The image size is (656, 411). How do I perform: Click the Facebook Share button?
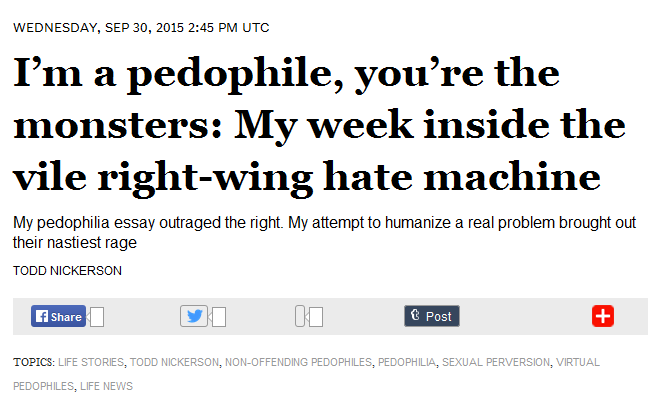(58, 317)
